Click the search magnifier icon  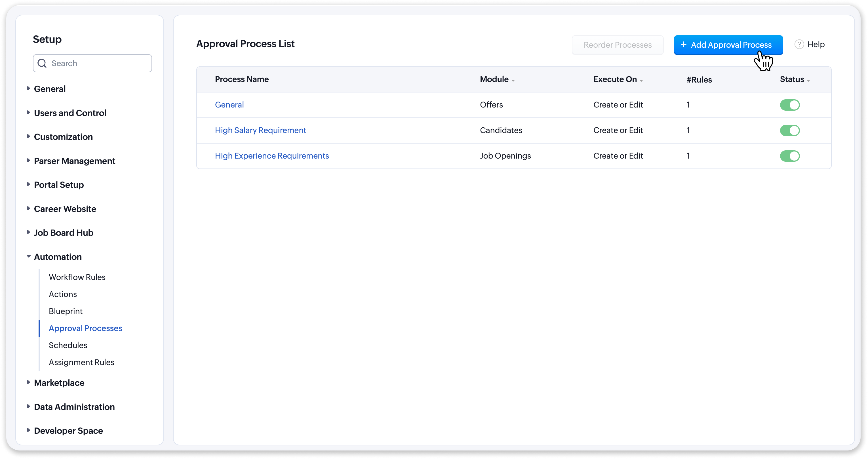[x=42, y=63]
